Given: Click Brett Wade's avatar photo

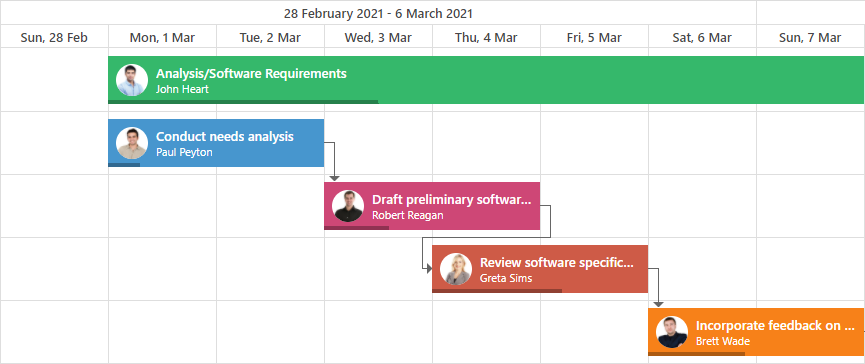Looking at the screenshot, I should [672, 332].
